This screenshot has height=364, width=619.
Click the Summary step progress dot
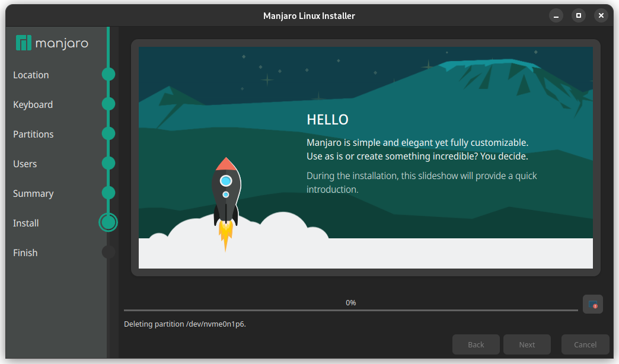108,193
